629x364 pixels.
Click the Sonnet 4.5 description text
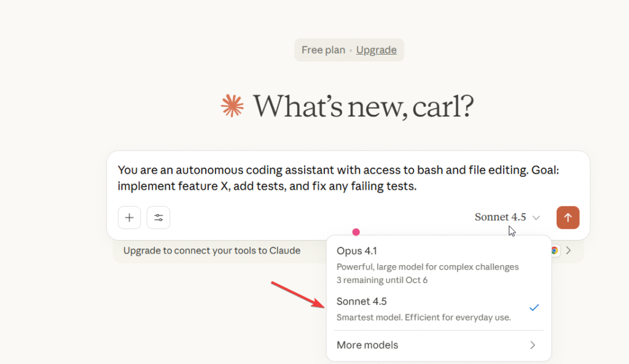click(423, 317)
